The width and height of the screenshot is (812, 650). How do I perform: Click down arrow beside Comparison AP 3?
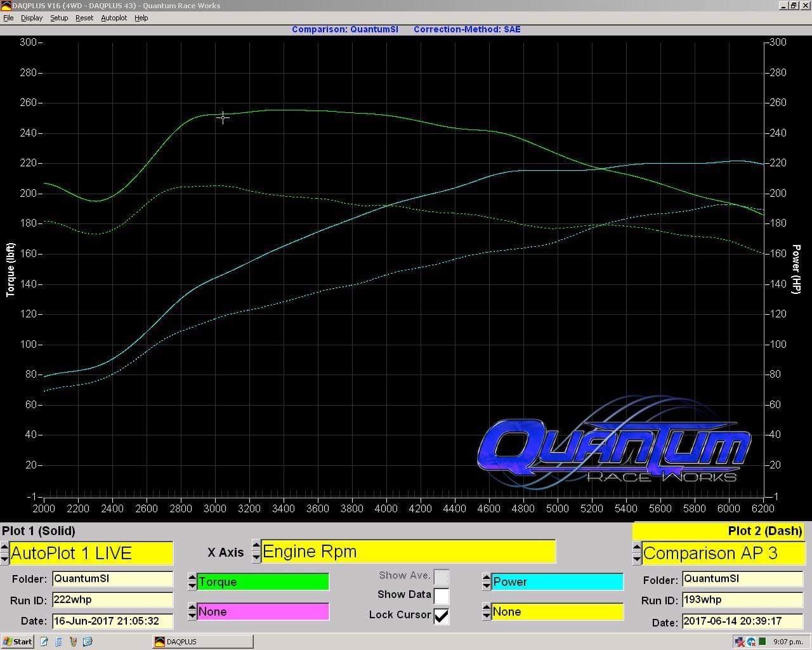point(636,559)
